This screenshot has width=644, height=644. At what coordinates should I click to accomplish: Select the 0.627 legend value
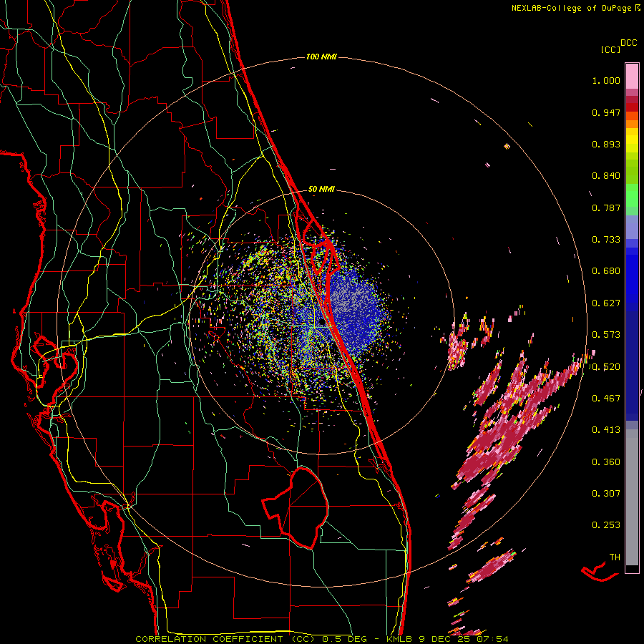(x=606, y=303)
